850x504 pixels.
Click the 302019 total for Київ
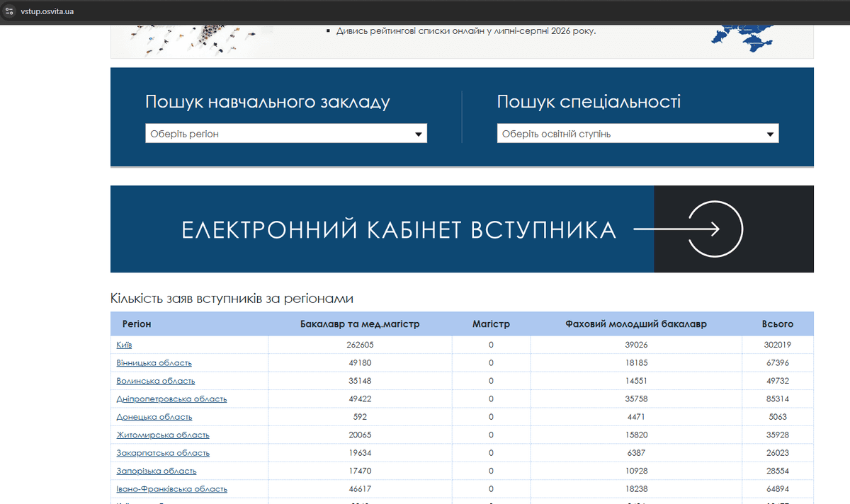tap(778, 345)
